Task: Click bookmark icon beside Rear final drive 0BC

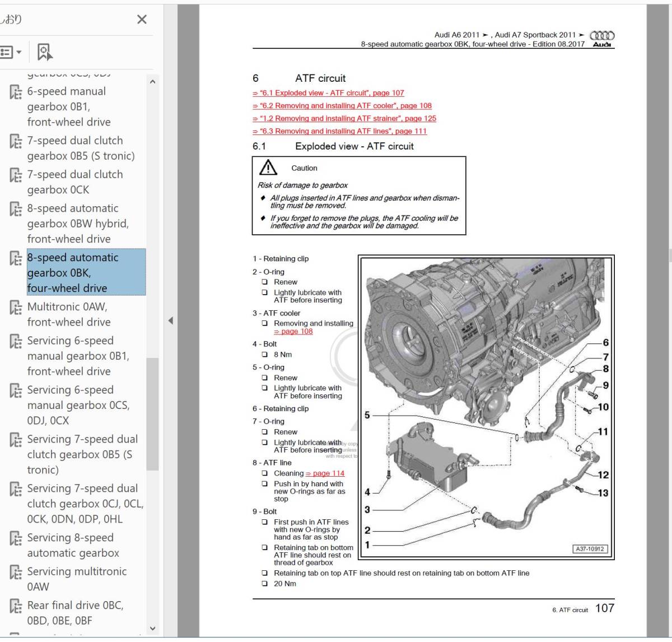Action: [x=16, y=606]
